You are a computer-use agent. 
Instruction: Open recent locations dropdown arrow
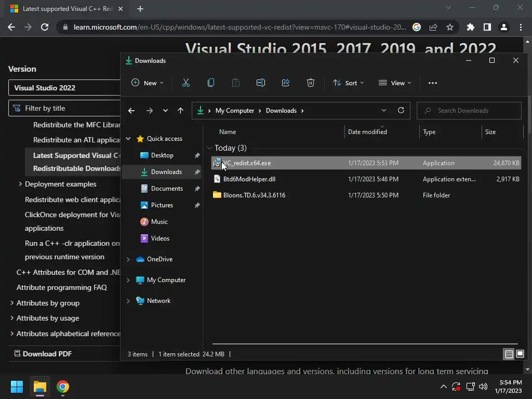(x=165, y=111)
